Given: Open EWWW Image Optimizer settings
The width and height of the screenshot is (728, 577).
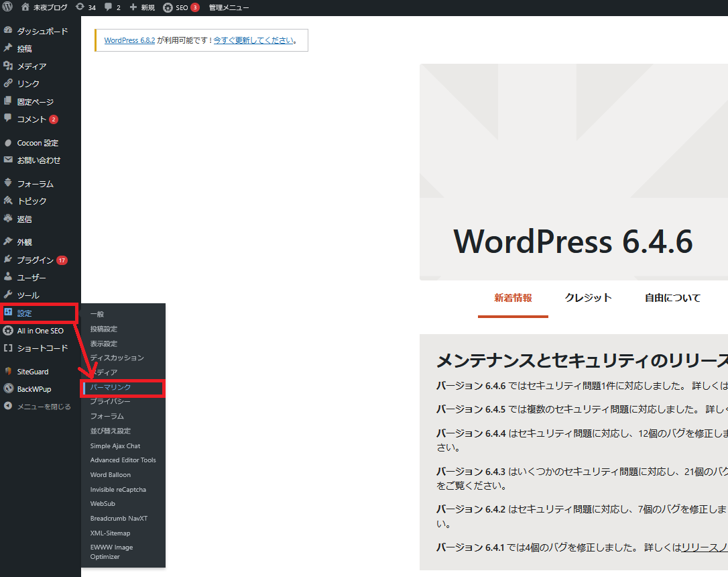Looking at the screenshot, I should pyautogui.click(x=111, y=552).
